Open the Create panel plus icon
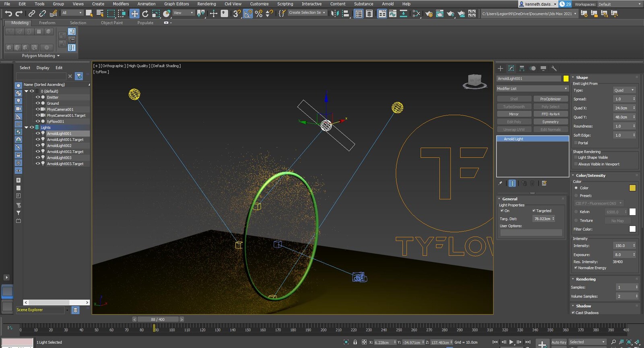644x348 pixels. pos(500,68)
